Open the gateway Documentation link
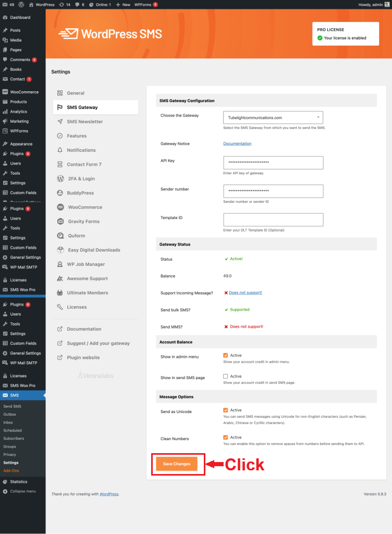This screenshot has height=534, width=392. (x=237, y=143)
